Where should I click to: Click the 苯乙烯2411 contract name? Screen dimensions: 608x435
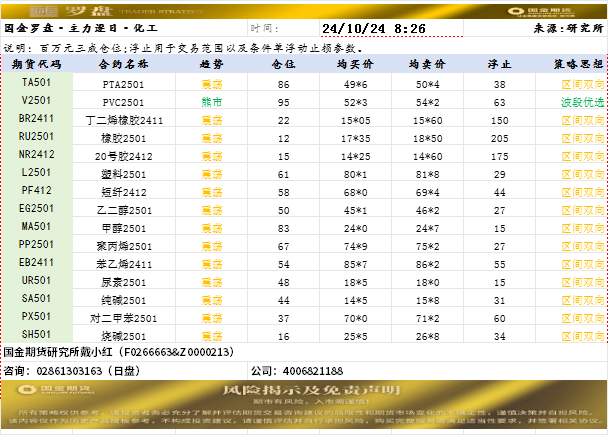point(124,264)
